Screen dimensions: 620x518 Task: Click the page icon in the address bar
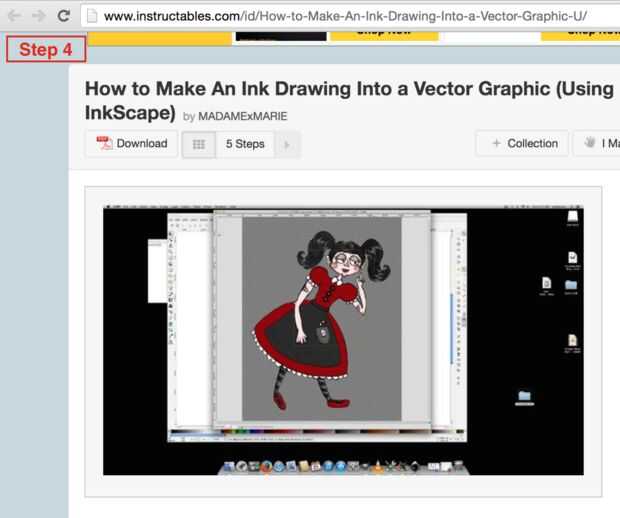pos(92,16)
